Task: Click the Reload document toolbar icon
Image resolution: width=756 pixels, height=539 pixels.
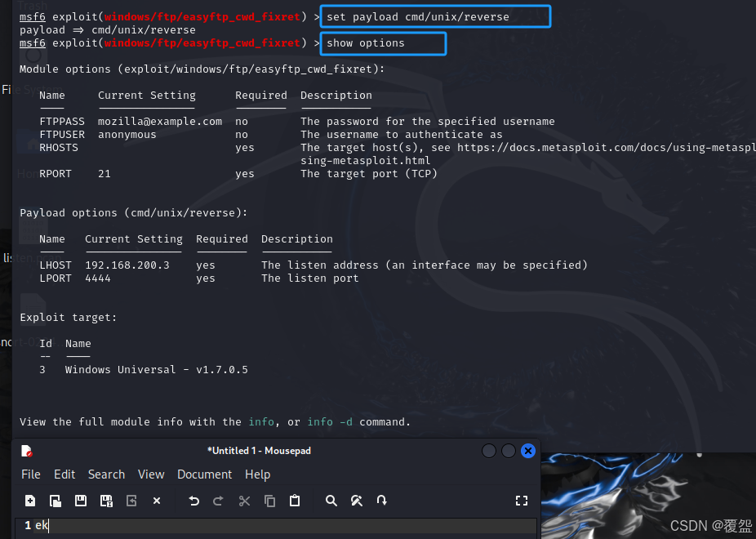Action: [131, 501]
